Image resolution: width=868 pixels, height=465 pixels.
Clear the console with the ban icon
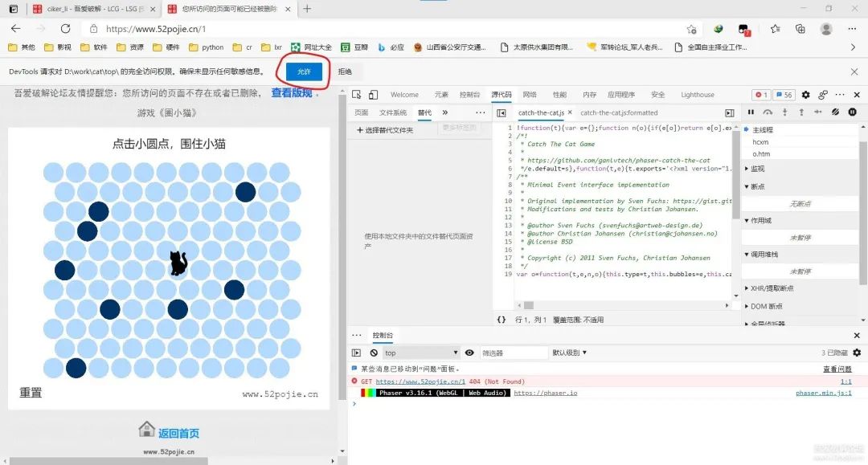pos(374,353)
